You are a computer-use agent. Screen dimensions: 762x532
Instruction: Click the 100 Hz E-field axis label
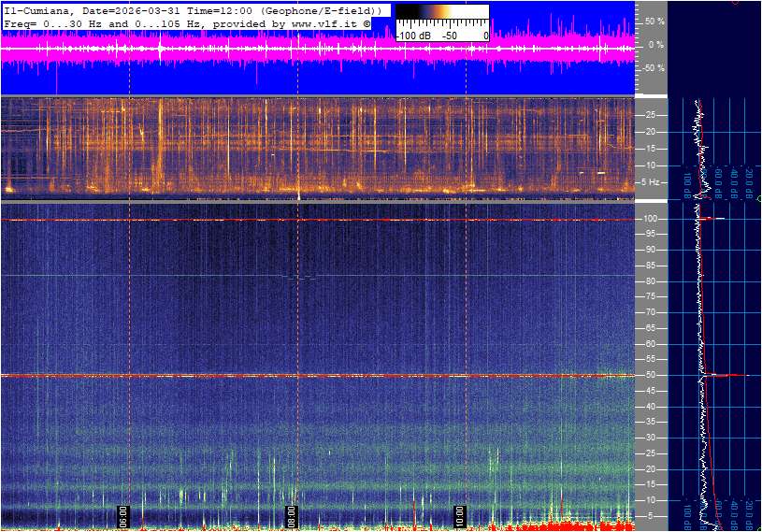pos(650,219)
